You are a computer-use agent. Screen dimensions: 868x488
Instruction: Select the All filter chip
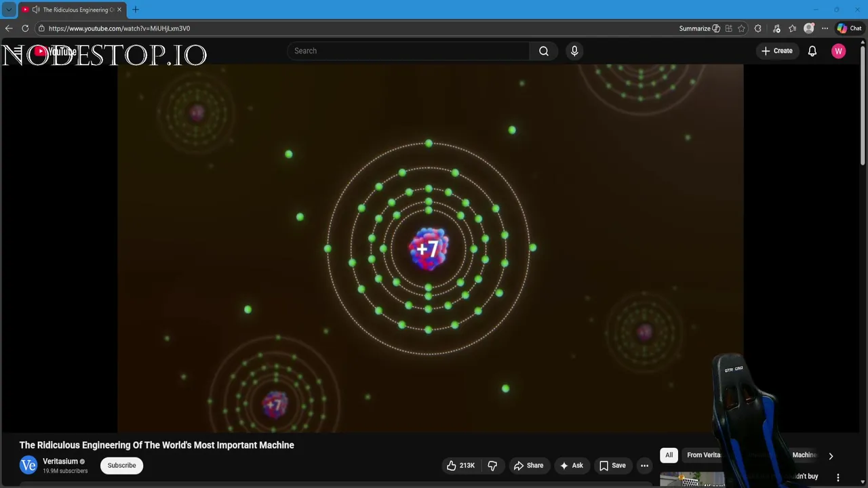[669, 455]
